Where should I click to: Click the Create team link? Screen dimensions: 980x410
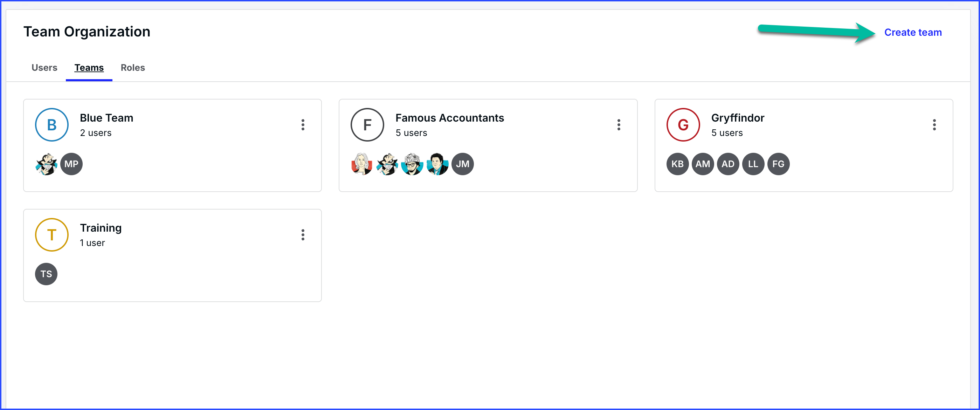(913, 32)
